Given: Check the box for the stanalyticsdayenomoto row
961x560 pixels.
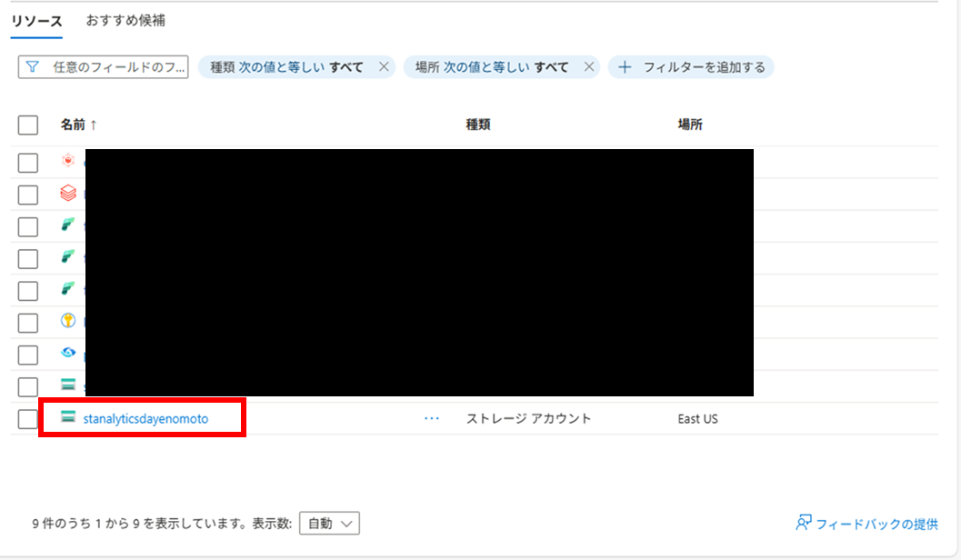Looking at the screenshot, I should coord(27,419).
